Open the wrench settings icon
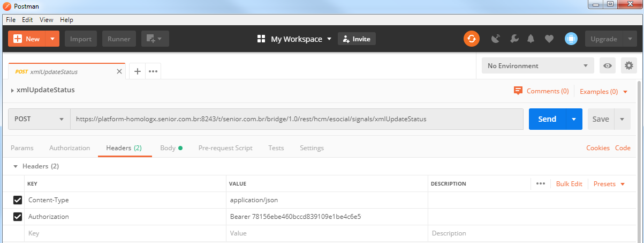 [x=514, y=39]
